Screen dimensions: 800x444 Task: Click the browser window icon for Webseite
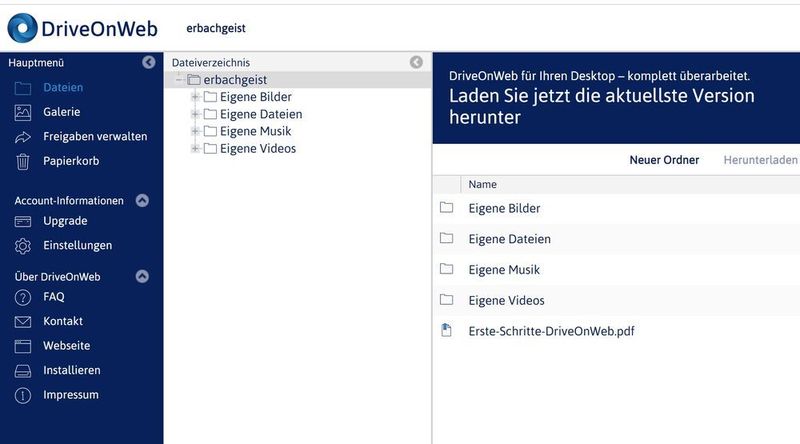(22, 346)
